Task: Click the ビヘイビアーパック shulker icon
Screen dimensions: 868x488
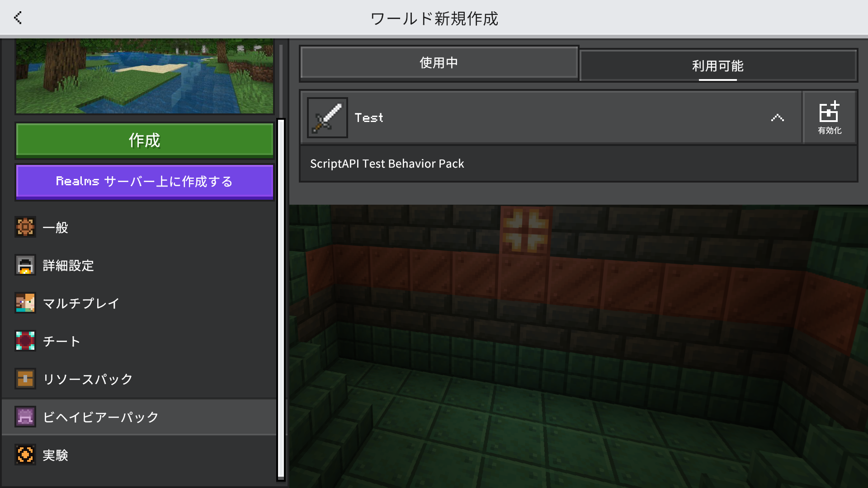Action: (x=26, y=417)
